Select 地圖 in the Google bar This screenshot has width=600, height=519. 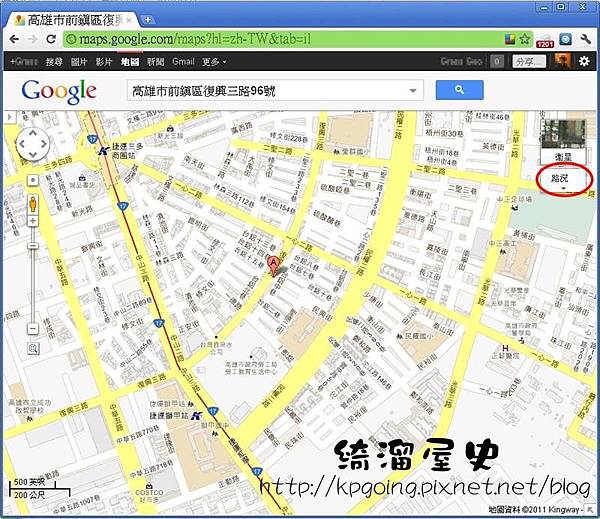click(x=130, y=62)
